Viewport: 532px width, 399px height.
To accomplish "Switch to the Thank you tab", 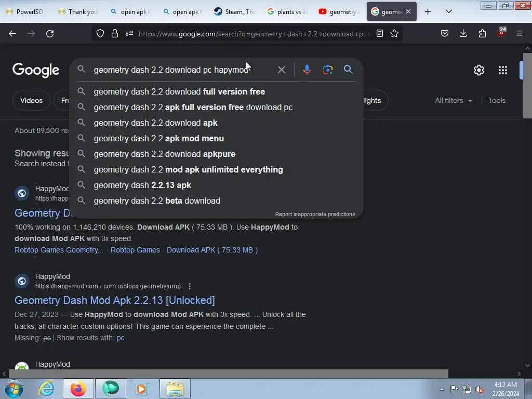I will click(x=78, y=12).
